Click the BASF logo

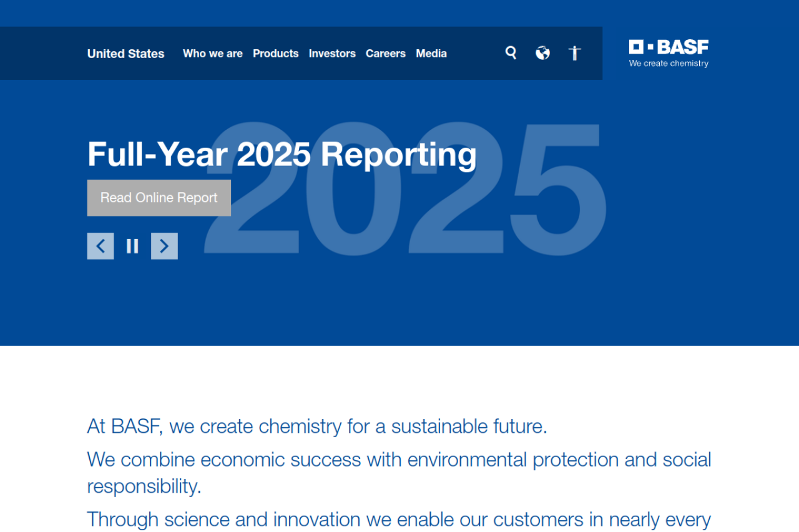tap(669, 47)
